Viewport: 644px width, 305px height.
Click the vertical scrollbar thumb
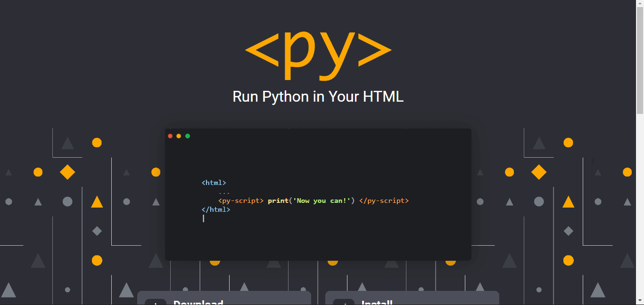[x=640, y=61]
